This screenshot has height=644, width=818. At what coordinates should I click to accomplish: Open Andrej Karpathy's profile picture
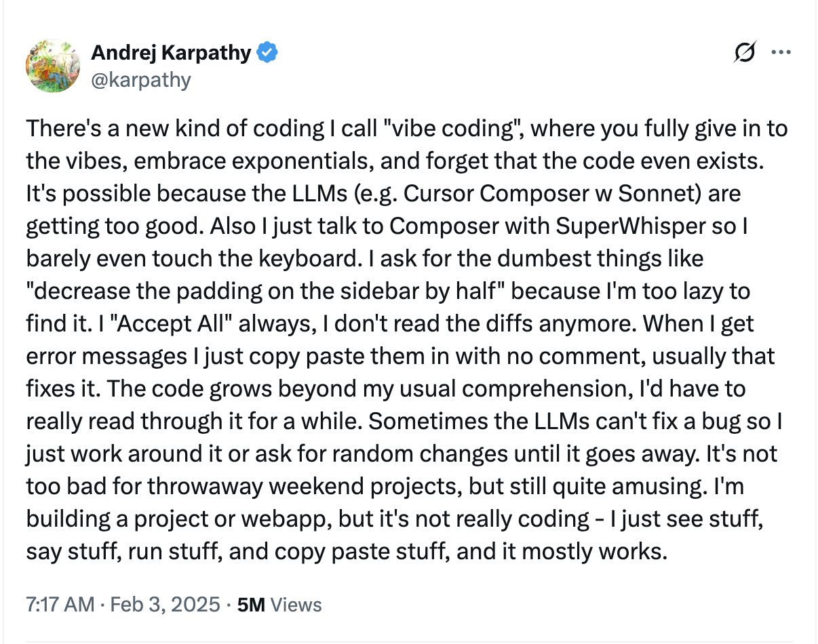click(54, 65)
